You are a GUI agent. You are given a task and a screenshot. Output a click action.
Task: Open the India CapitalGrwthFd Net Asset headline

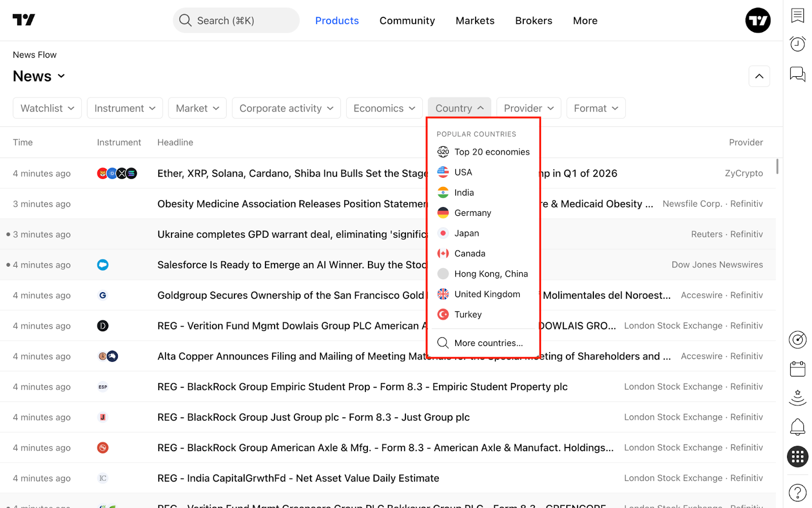(x=298, y=478)
